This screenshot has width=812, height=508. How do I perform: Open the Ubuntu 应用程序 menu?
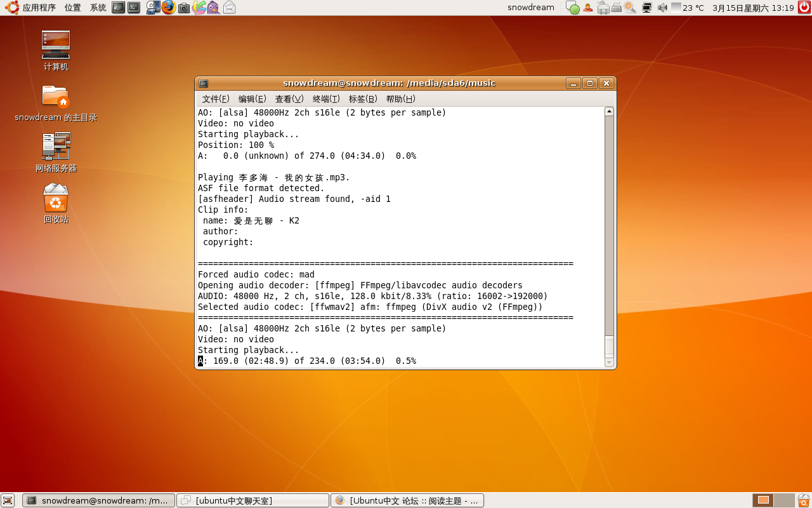coord(30,8)
